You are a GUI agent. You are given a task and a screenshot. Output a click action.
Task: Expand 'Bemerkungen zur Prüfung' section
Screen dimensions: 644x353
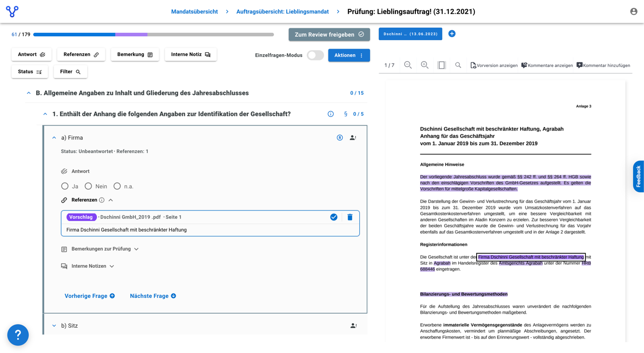[105, 249]
